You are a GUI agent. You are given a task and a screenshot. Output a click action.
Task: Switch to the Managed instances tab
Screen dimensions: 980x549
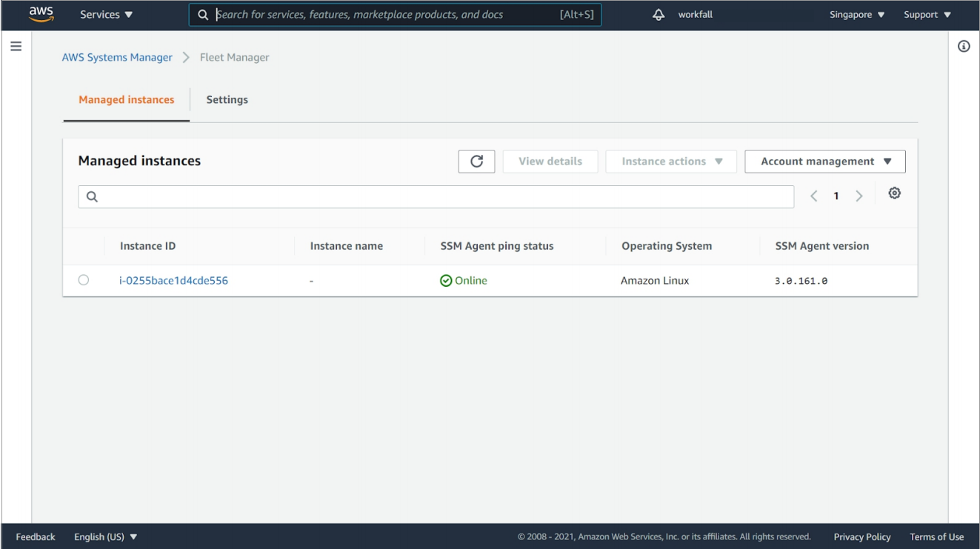click(127, 100)
